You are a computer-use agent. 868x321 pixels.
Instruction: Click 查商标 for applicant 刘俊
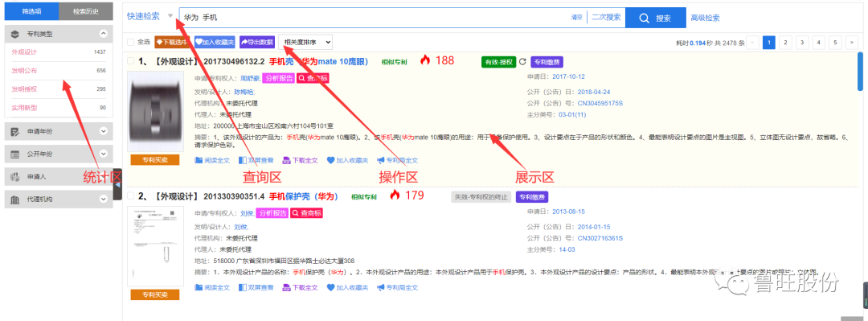[306, 213]
